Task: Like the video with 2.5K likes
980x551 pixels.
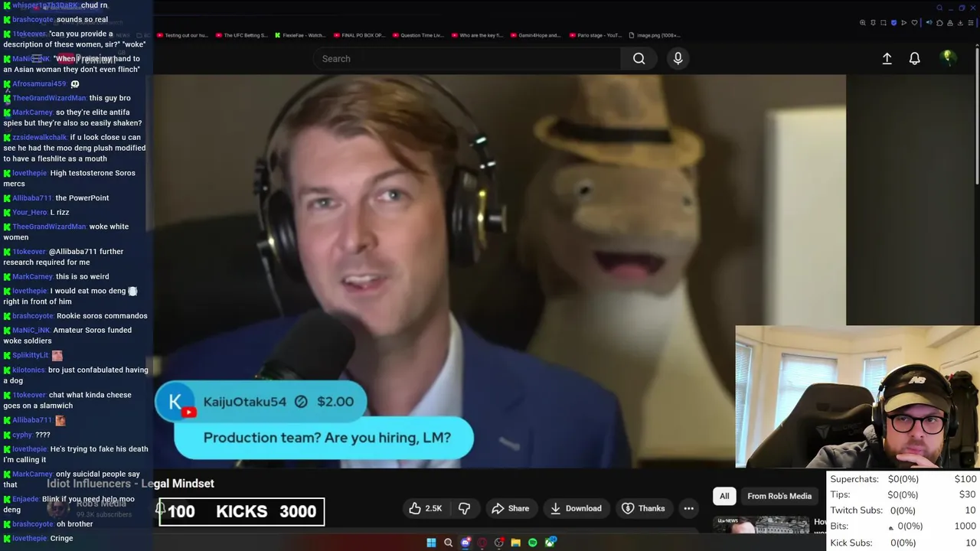Action: coord(425,508)
